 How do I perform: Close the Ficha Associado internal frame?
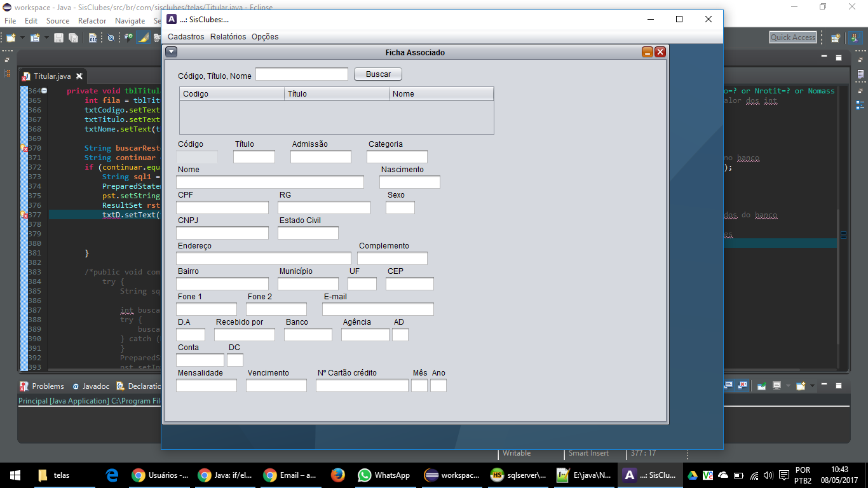coord(660,52)
